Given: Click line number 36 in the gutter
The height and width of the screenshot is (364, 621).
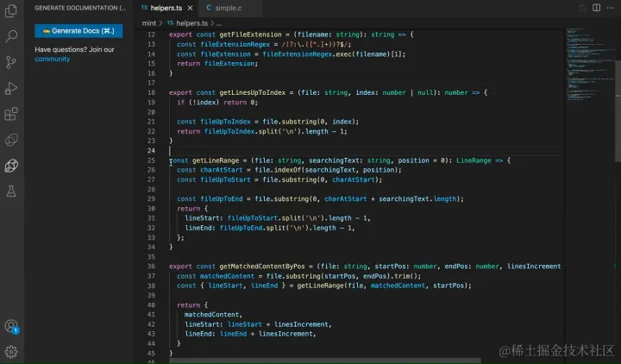Looking at the screenshot, I should coord(151,267).
